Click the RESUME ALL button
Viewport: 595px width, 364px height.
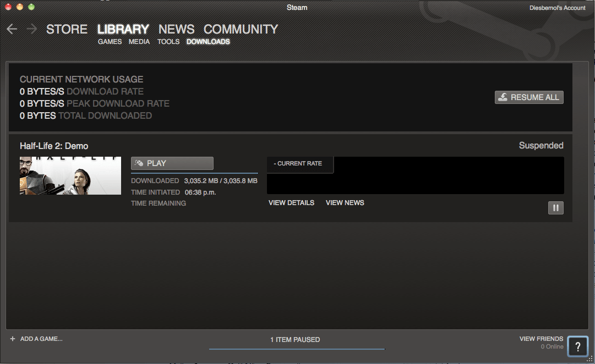[x=529, y=97]
